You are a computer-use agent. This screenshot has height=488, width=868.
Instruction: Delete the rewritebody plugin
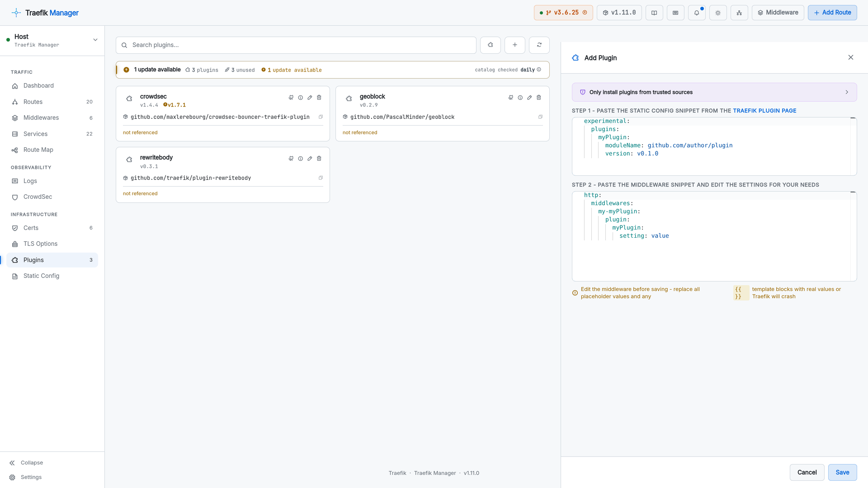[x=319, y=159]
